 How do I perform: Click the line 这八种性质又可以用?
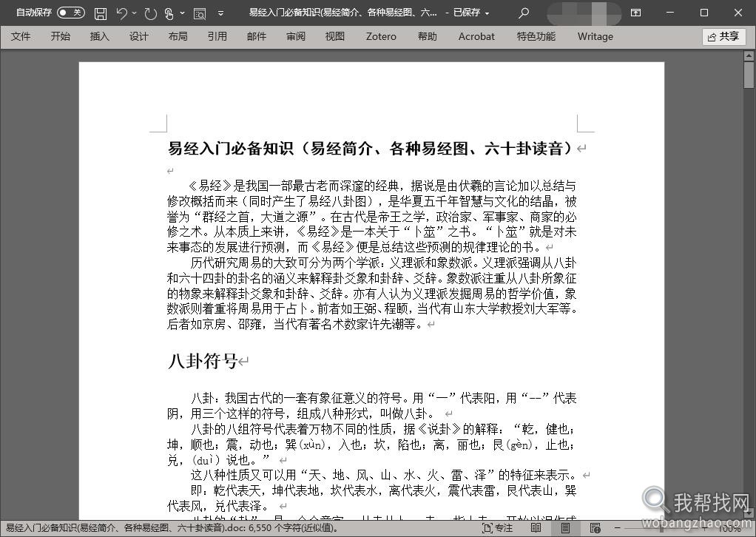click(x=383, y=475)
